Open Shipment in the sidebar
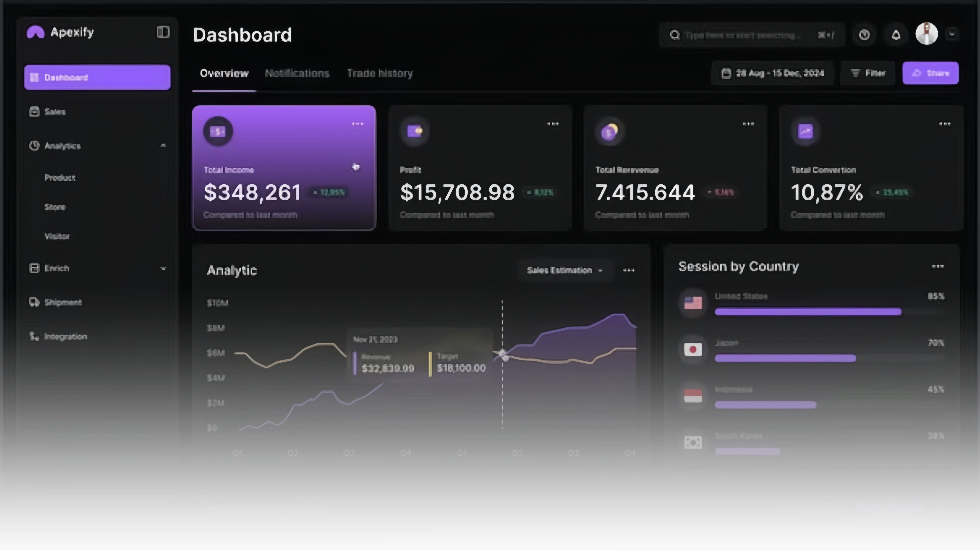 point(63,302)
